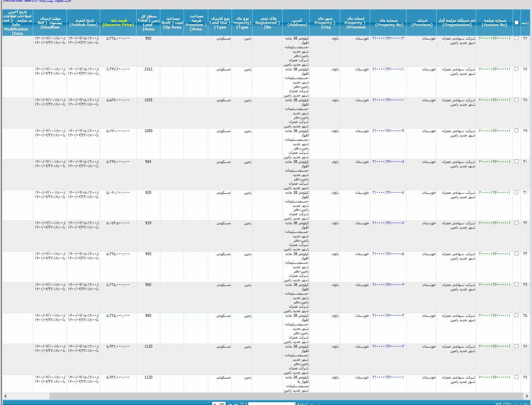Tick the select-all checkbox in the table header
Viewport: 532px width, 405px height.
(516, 23)
